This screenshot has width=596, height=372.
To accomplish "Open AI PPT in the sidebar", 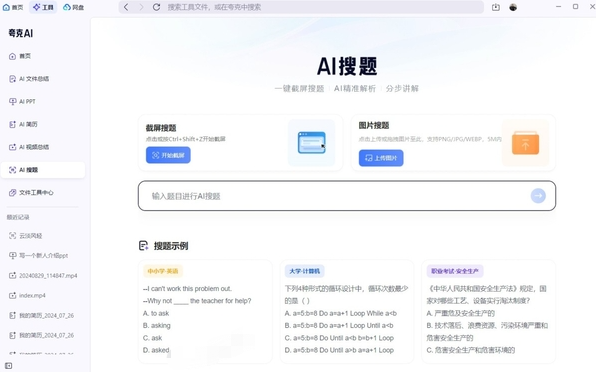I will 43,101.
